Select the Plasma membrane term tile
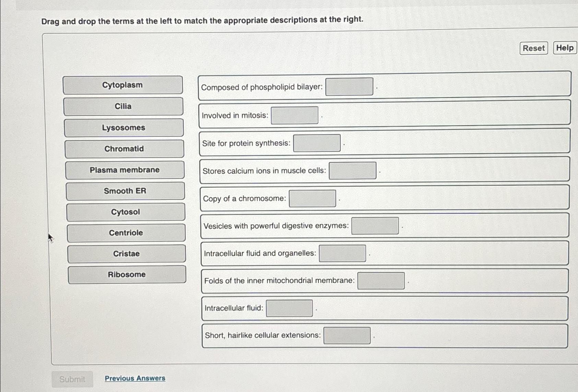The width and height of the screenshot is (578, 392). [125, 170]
